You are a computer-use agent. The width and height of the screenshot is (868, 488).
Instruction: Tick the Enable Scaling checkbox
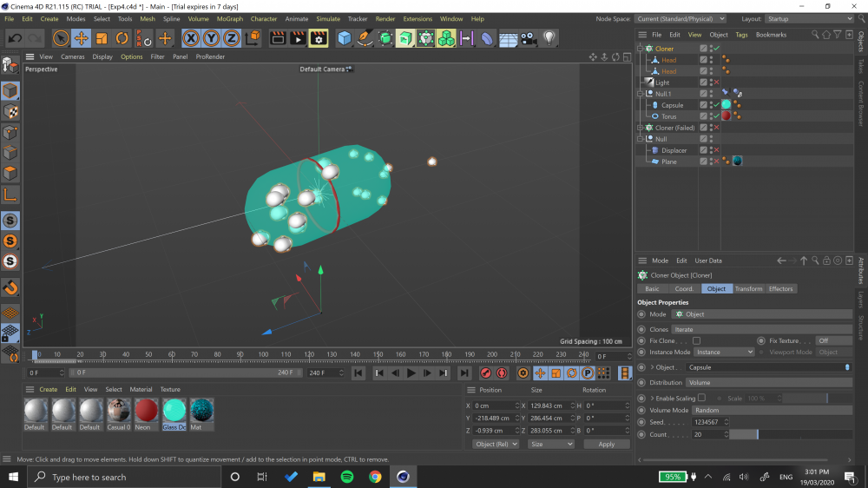coord(701,398)
